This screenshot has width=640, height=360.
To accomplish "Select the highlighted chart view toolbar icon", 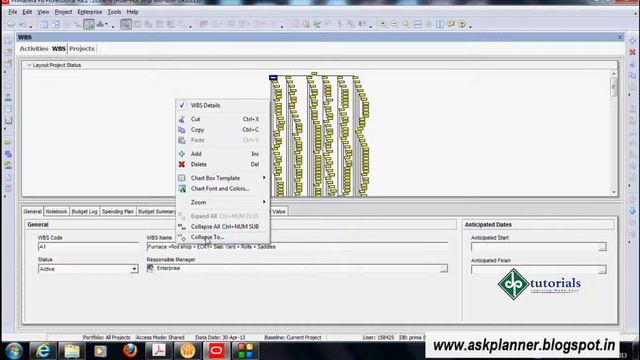I will [89, 24].
